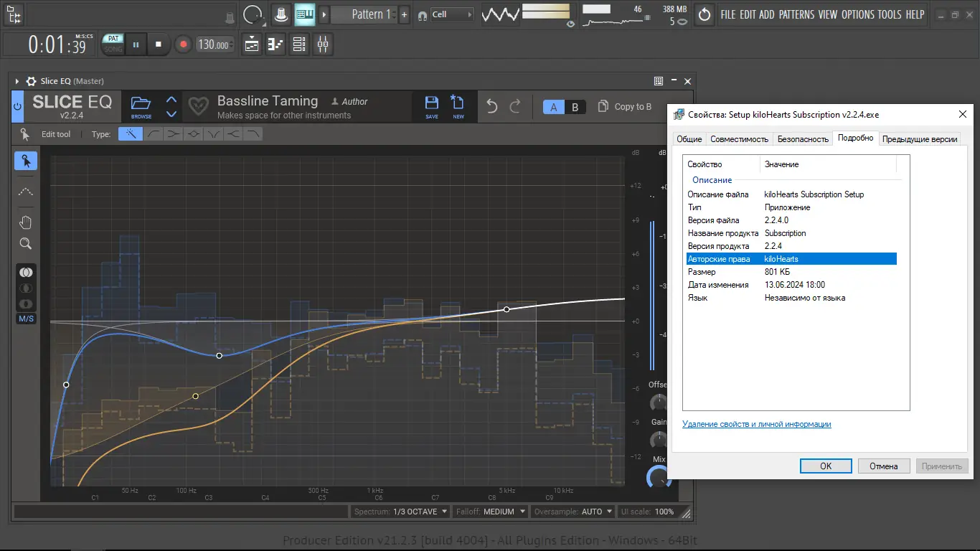
Task: Open the FL Studio mixer view
Action: [x=323, y=44]
